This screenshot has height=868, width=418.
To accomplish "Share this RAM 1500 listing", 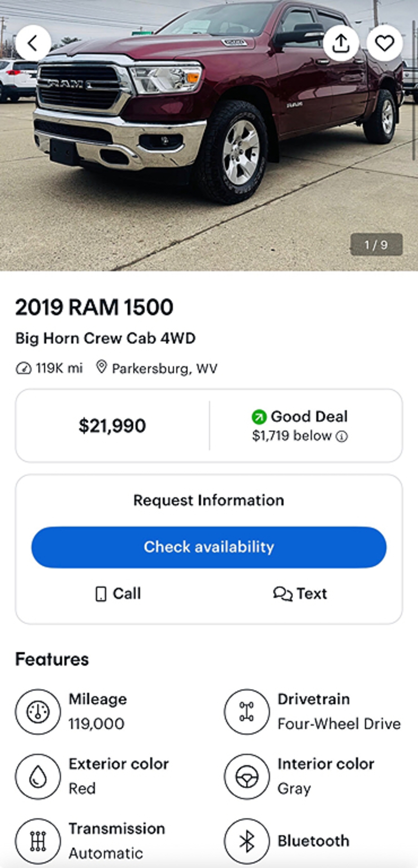I will [341, 43].
